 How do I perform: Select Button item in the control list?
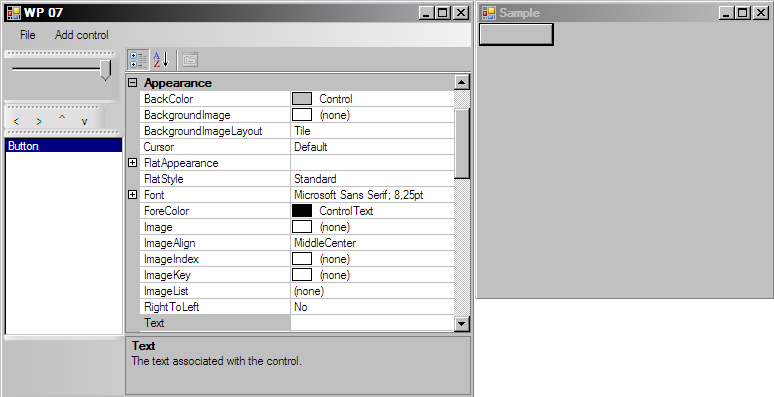tap(64, 146)
